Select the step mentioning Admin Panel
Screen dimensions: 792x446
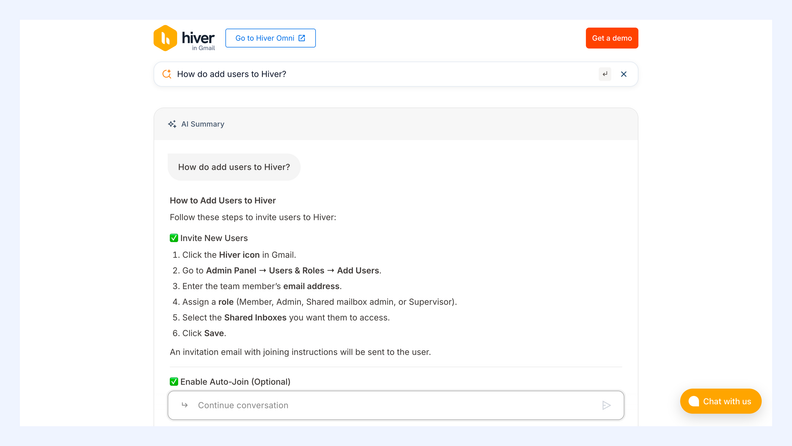tap(277, 271)
